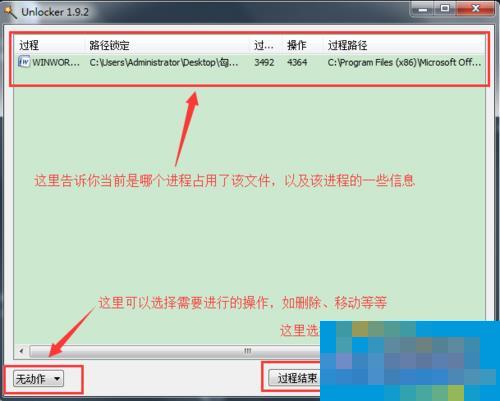Minimize the Unlocker 1.9.2 window
The image size is (500, 401).
422,9
